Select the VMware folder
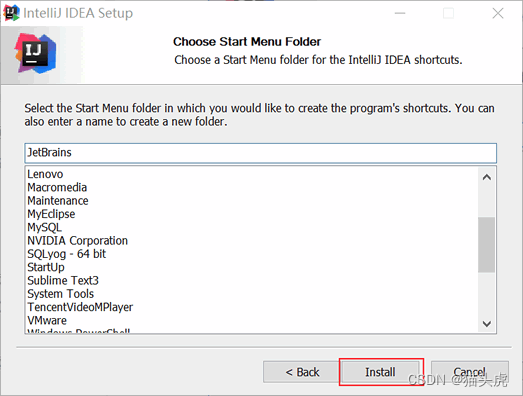 (x=47, y=321)
